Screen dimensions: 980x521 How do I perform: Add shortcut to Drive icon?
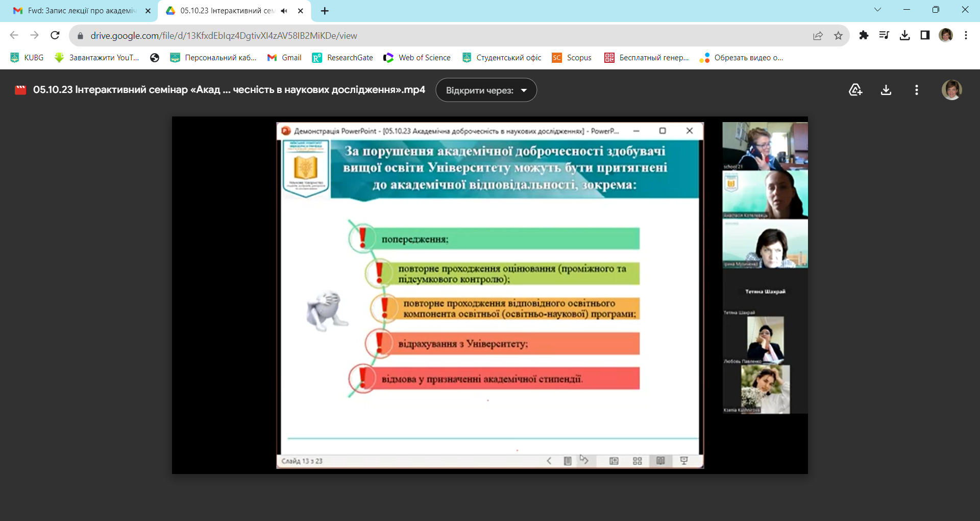click(x=855, y=90)
